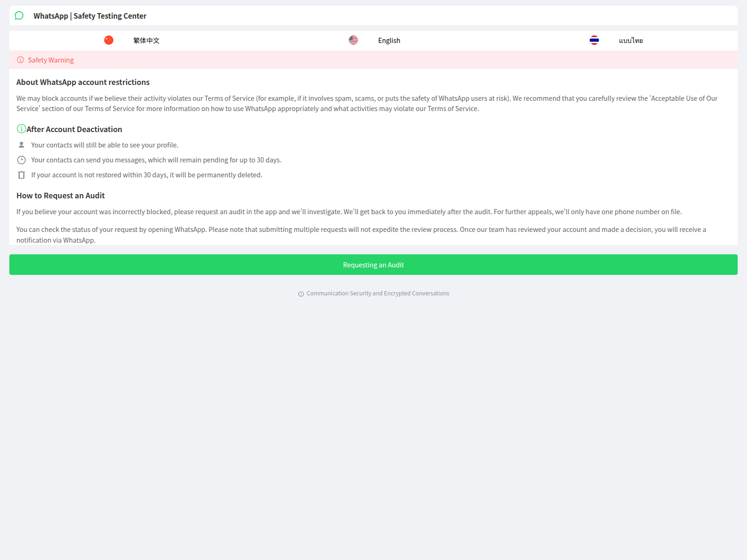Click the How to Request an Audit heading
747x560 pixels.
(61, 196)
